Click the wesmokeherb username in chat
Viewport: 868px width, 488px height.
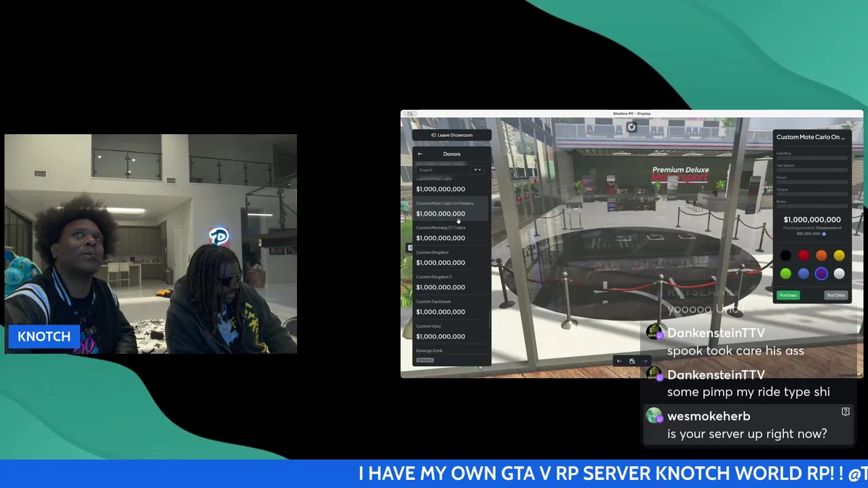pos(709,416)
